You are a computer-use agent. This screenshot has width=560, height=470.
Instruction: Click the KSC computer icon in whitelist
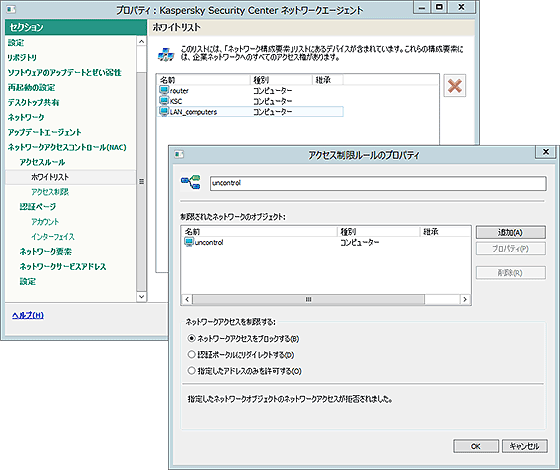pos(164,101)
